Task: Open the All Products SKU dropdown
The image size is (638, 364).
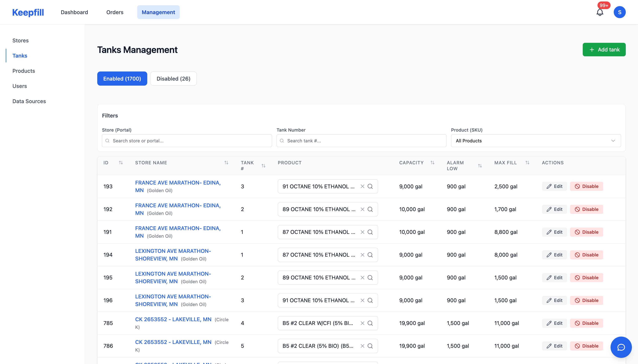Action: click(536, 141)
